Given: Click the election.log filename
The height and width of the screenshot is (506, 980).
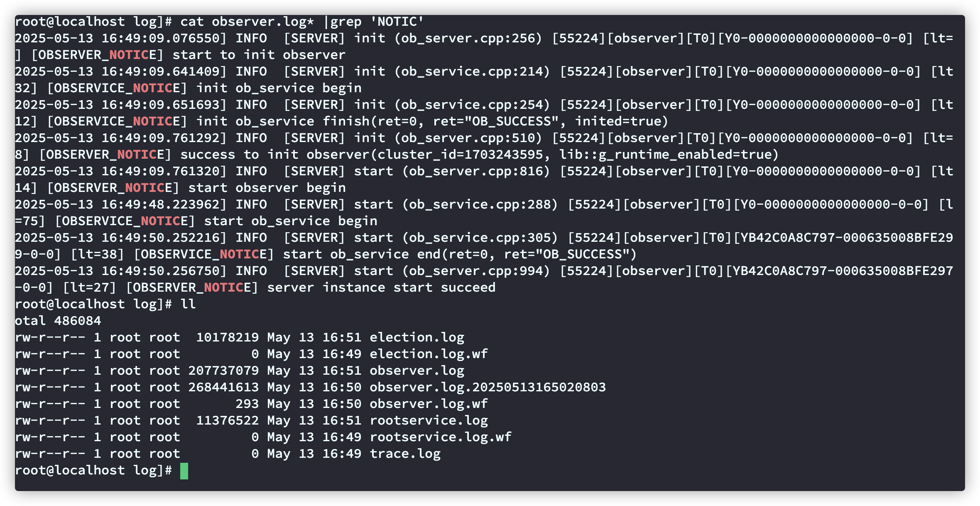Looking at the screenshot, I should pyautogui.click(x=417, y=337).
